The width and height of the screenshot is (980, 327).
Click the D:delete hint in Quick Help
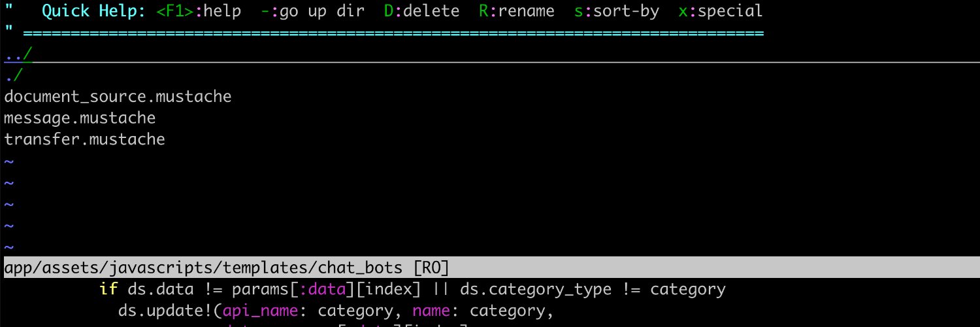tap(421, 11)
